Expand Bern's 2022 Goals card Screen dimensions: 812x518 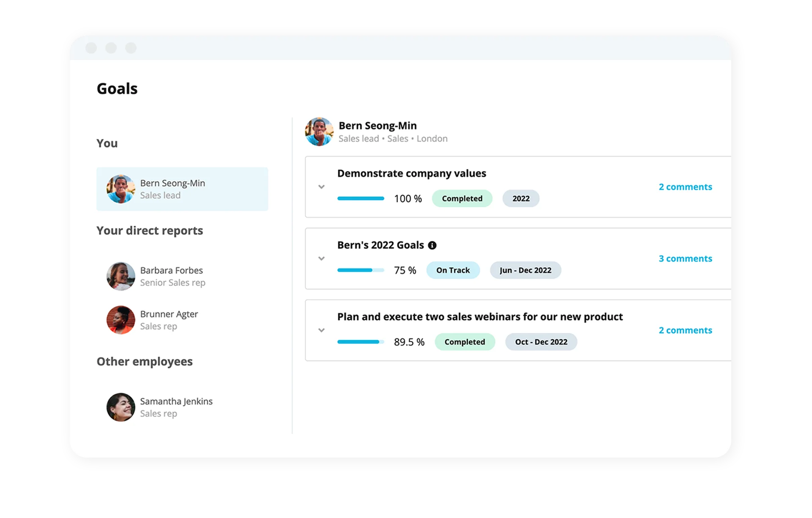[x=321, y=259]
